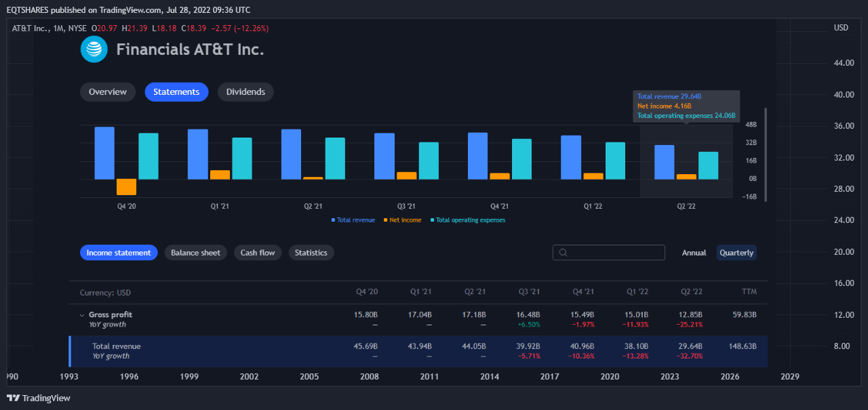Switch to the Cash flow tab
Viewport: 868px width, 410px height.
click(x=258, y=253)
